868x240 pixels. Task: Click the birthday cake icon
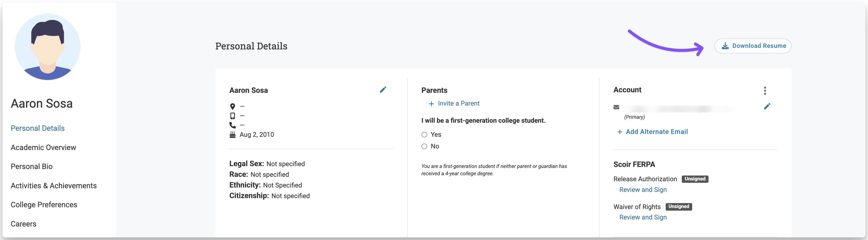pos(232,135)
